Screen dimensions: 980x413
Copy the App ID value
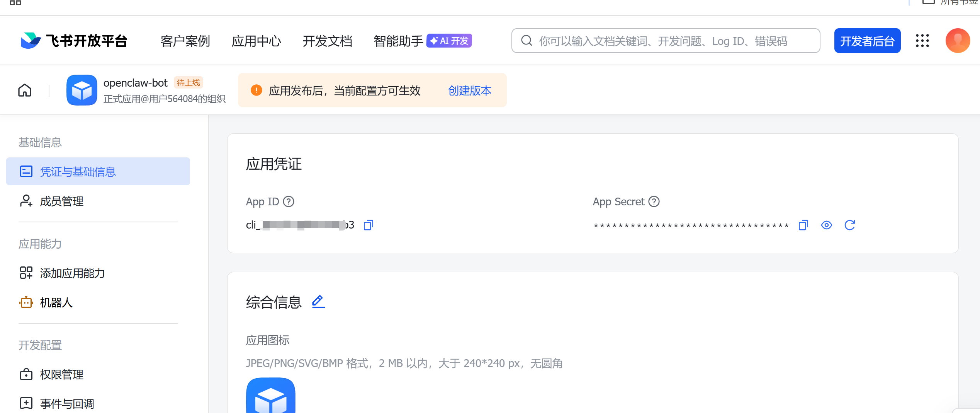(369, 225)
